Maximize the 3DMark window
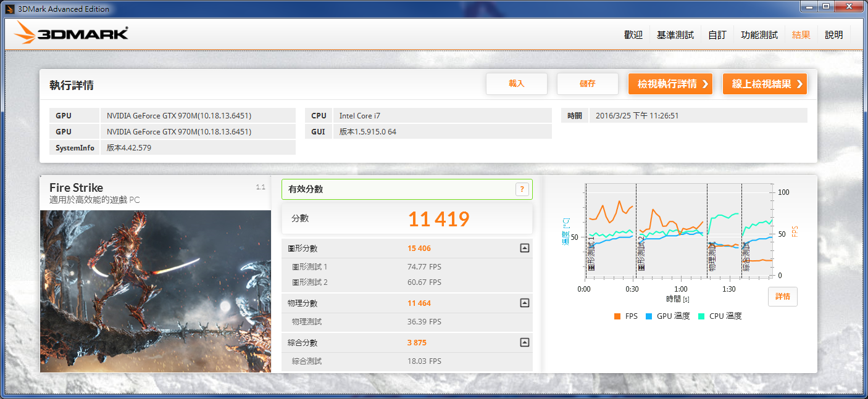 (826, 6)
